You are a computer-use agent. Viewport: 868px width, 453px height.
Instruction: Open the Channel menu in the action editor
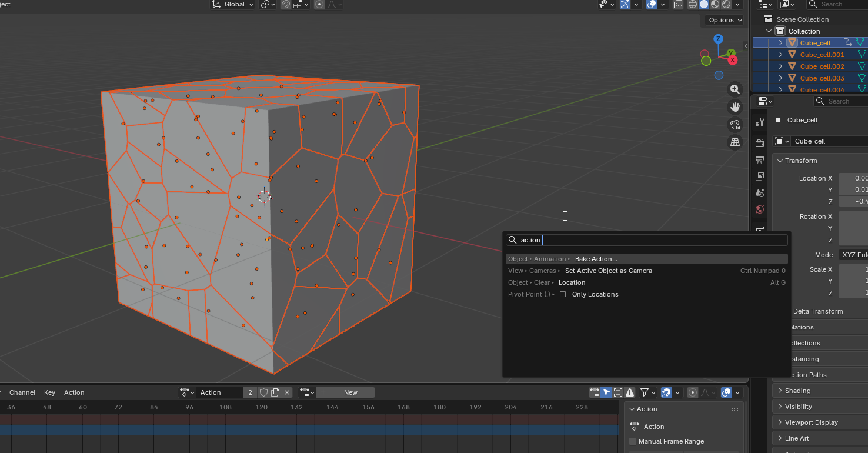point(22,392)
